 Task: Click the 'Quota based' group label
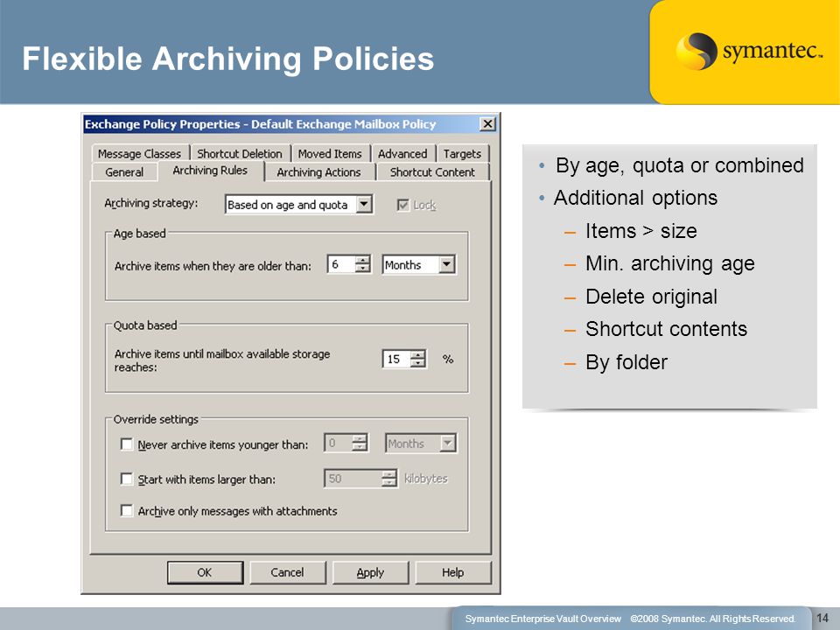pyautogui.click(x=145, y=325)
